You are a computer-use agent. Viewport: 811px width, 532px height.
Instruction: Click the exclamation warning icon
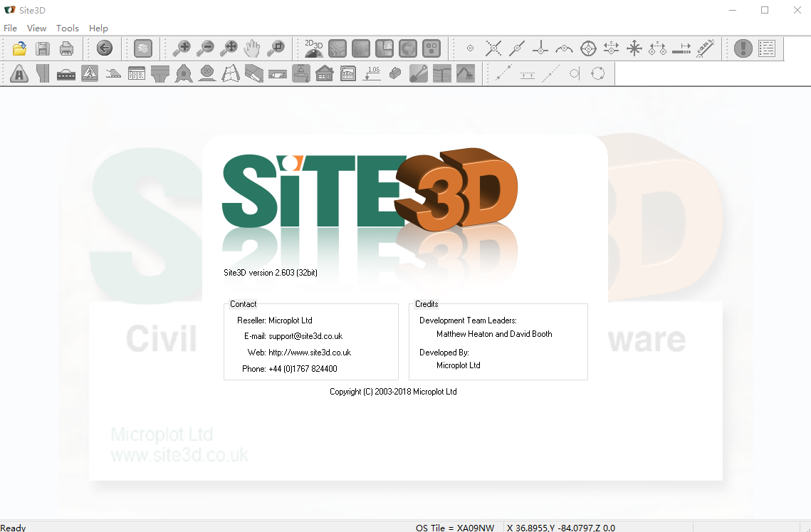point(743,48)
